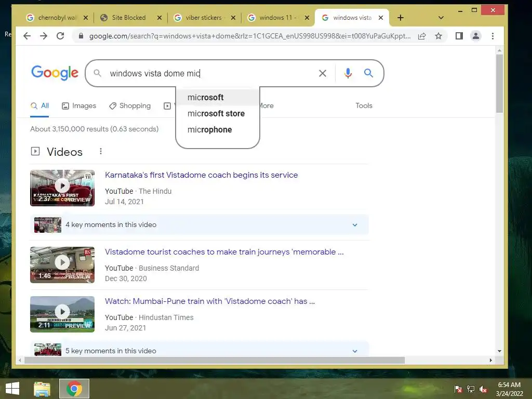Select the All results tab
The height and width of the screenshot is (399, 532).
click(x=39, y=106)
